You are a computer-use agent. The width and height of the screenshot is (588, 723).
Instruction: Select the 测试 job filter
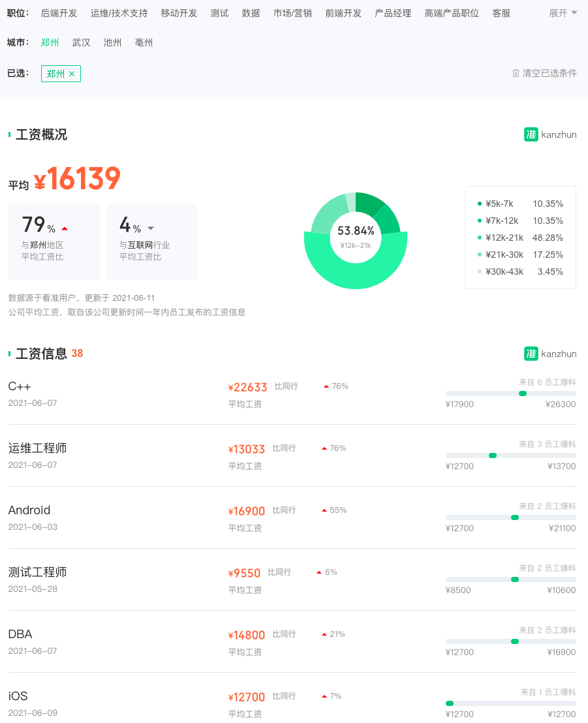(x=219, y=12)
